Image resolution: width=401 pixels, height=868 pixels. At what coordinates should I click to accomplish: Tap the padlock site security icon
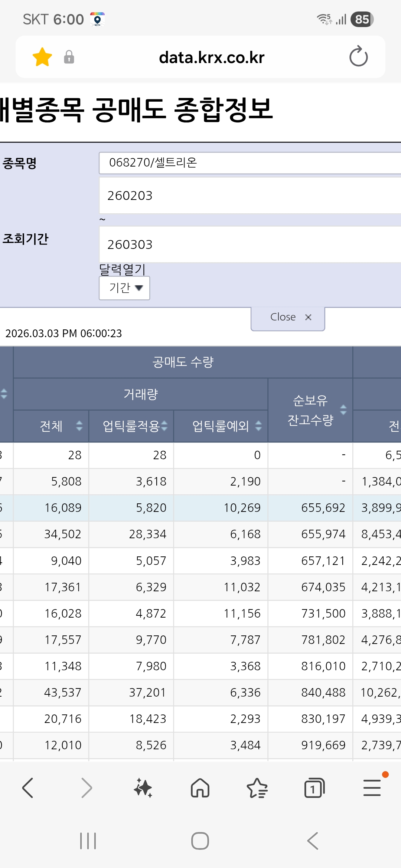tap(69, 57)
